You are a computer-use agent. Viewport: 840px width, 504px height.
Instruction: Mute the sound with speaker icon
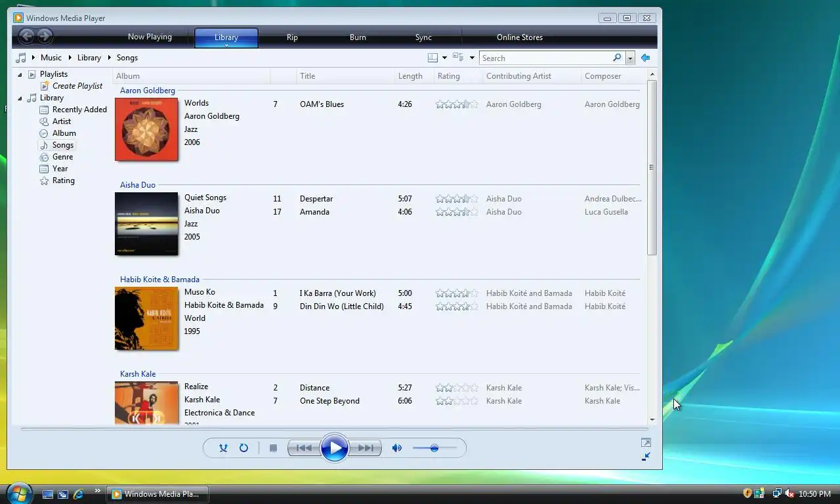[396, 448]
